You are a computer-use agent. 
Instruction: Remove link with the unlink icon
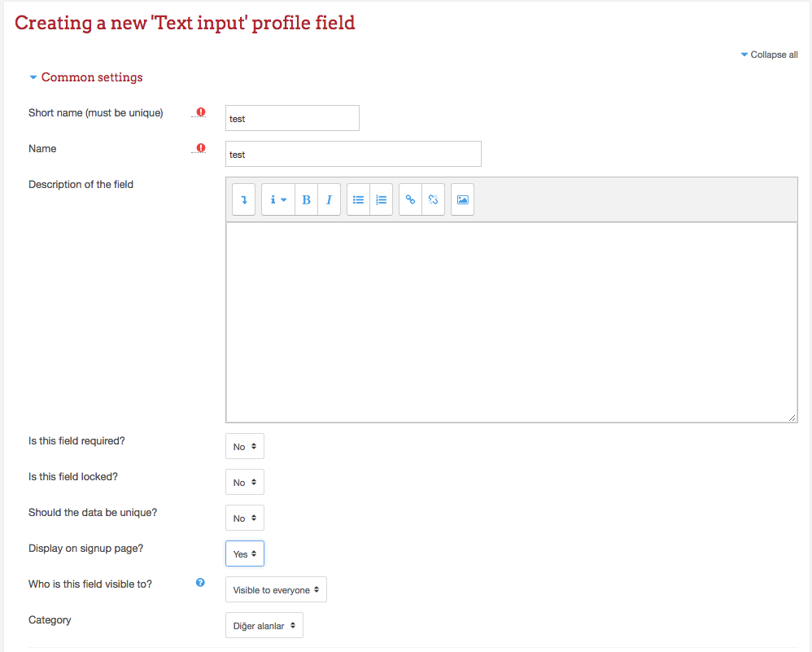click(434, 199)
